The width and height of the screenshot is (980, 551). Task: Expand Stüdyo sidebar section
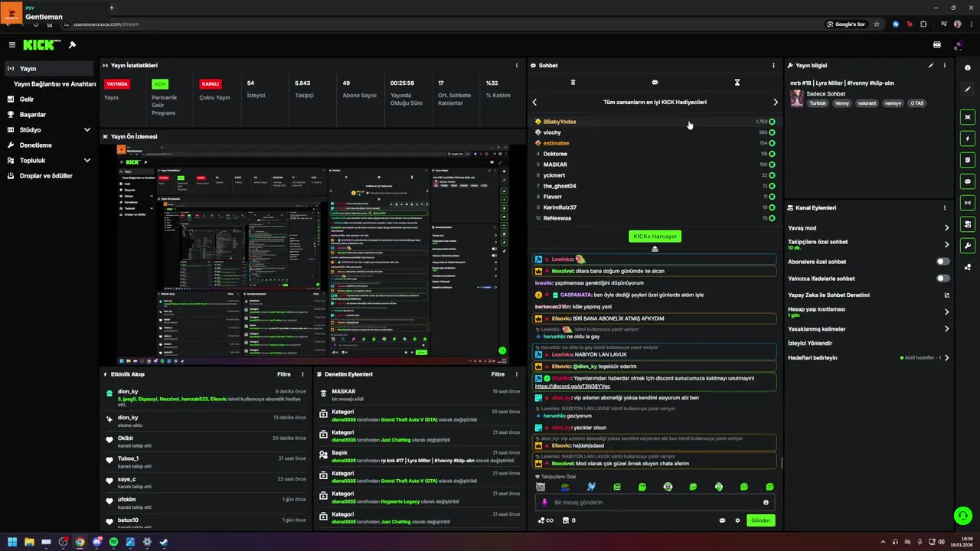[87, 130]
